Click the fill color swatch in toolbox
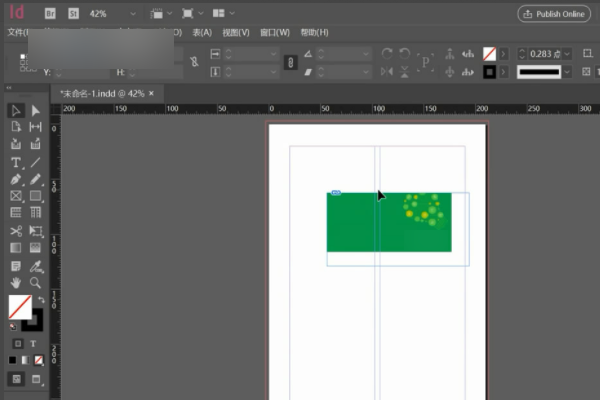 (19, 306)
